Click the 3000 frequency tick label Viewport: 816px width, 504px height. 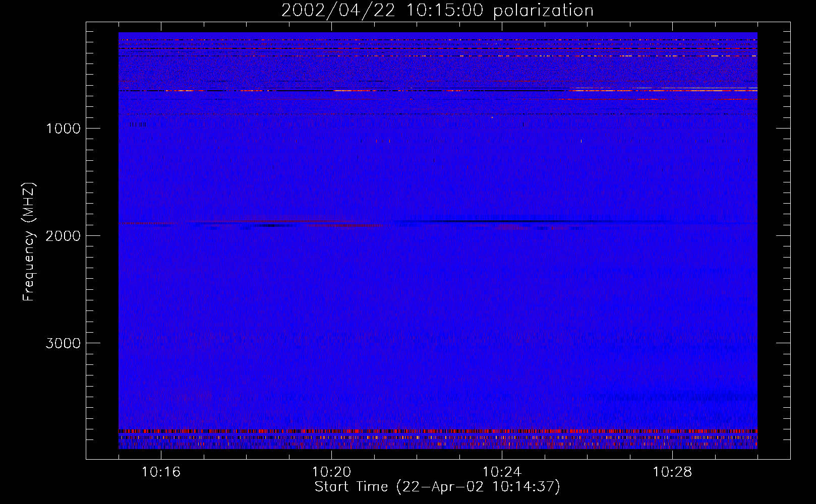click(x=64, y=343)
